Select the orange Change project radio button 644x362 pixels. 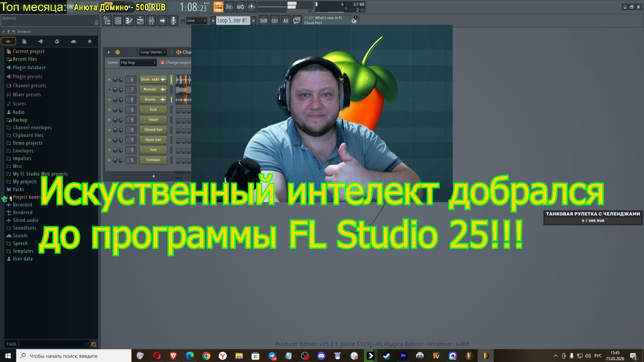(162, 62)
